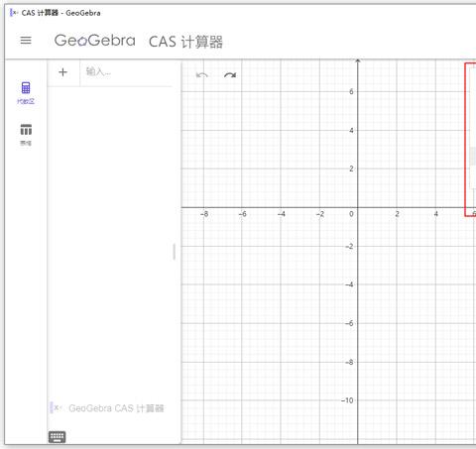Image resolution: width=476 pixels, height=449 pixels.
Task: Click the GeoGebra logo in header
Action: [95, 41]
